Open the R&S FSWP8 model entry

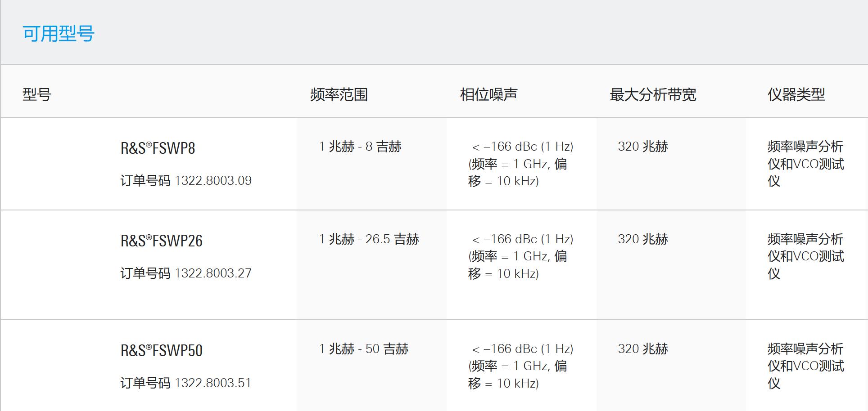coord(158,148)
